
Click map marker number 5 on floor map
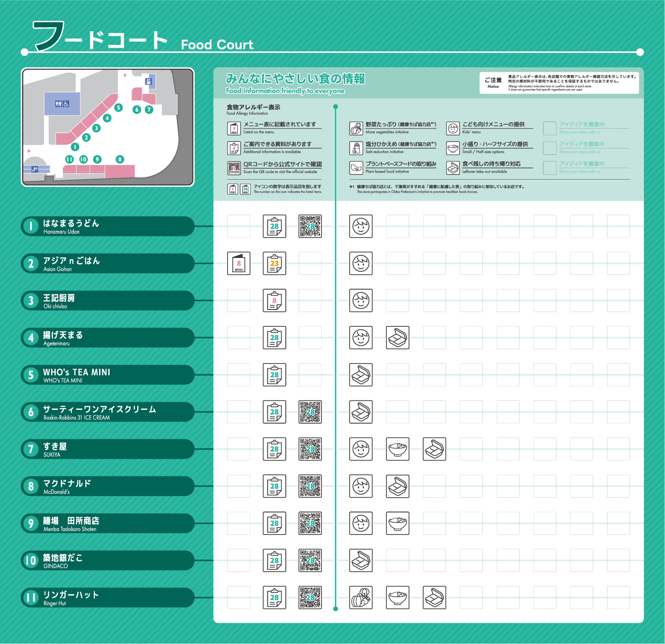point(119,108)
